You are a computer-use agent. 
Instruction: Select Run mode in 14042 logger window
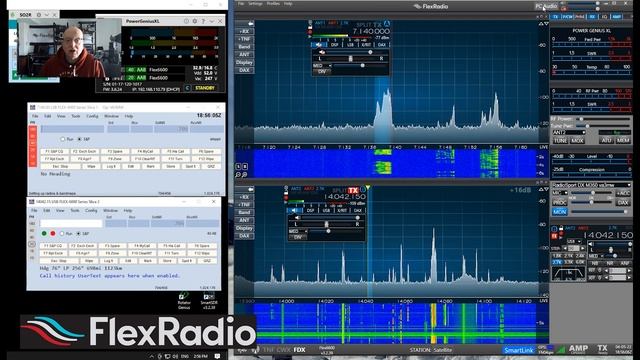coord(62,233)
